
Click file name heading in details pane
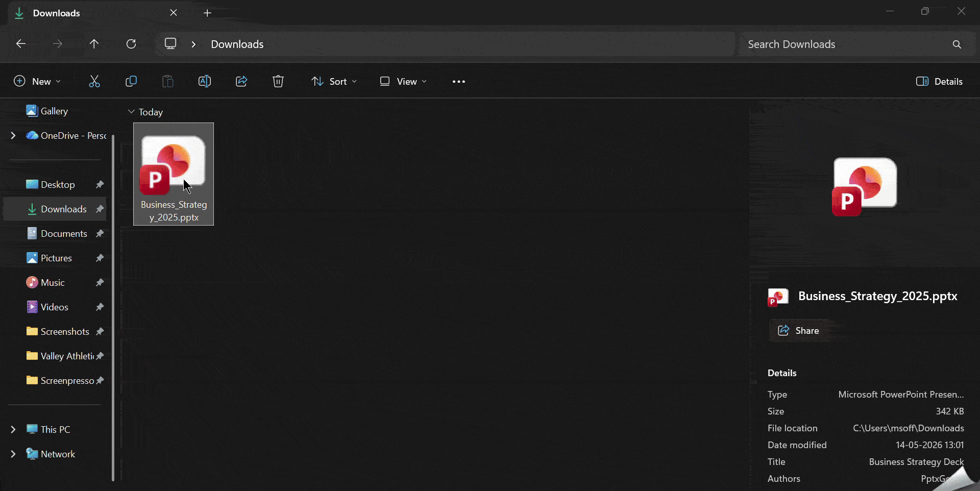(877, 297)
